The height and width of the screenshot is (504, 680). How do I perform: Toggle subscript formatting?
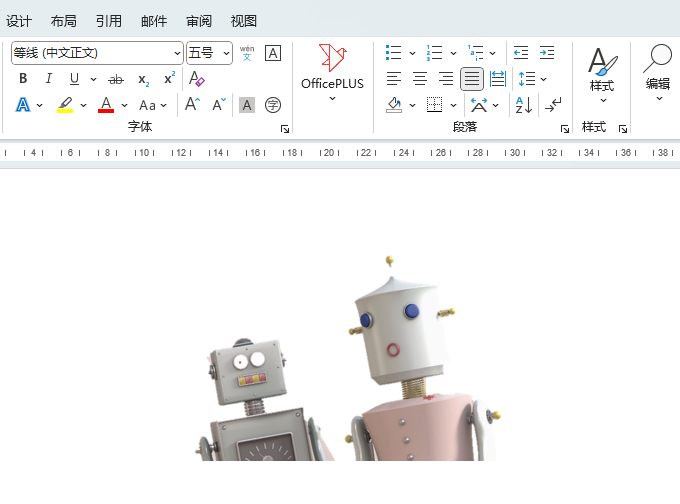tap(144, 79)
